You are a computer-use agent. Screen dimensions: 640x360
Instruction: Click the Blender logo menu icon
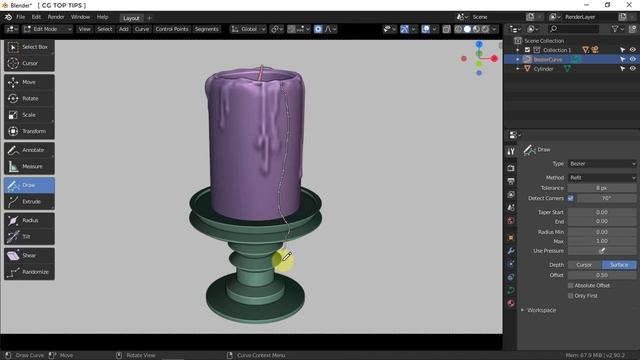[x=8, y=17]
